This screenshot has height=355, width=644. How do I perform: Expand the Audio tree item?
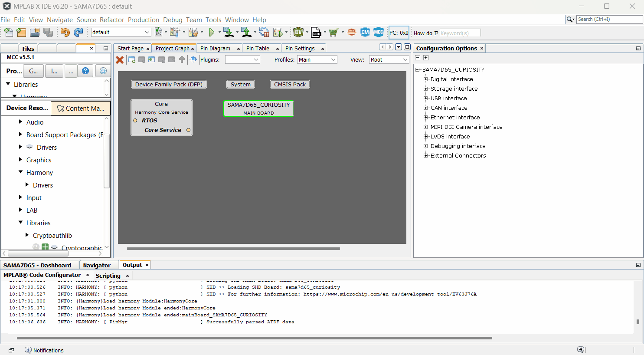20,122
